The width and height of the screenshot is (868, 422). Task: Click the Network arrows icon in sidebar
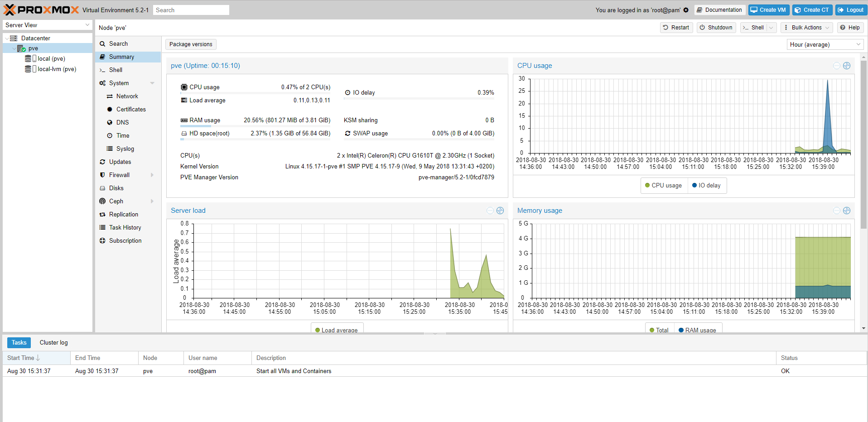tap(110, 96)
